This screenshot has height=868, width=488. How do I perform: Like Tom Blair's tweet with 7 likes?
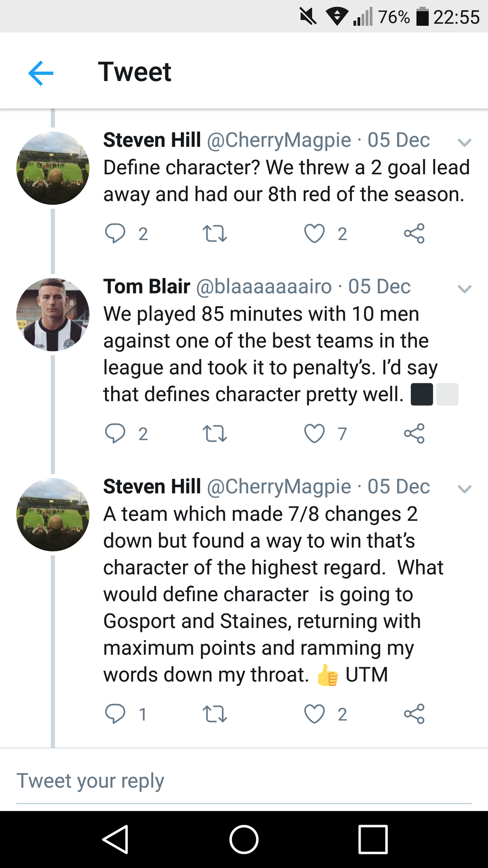pyautogui.click(x=314, y=434)
